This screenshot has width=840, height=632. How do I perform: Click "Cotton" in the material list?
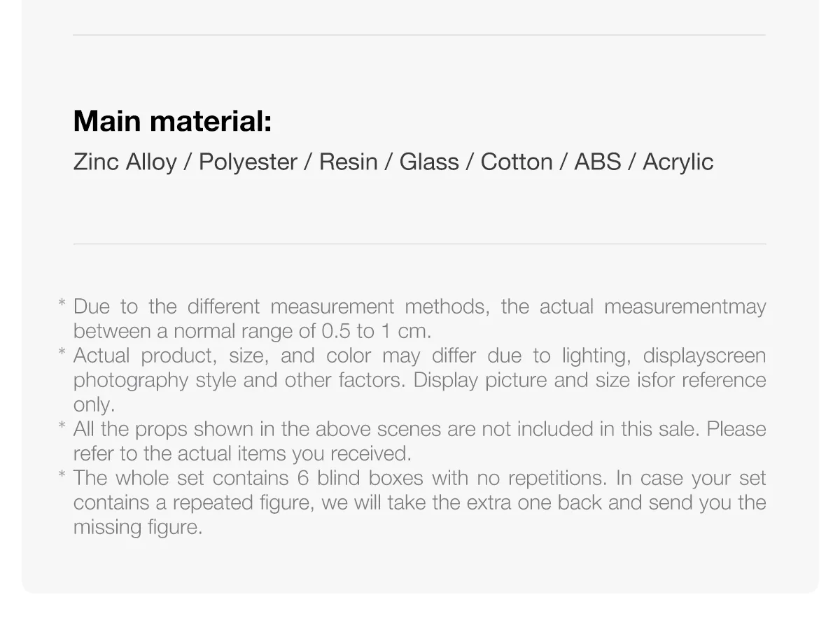(x=517, y=162)
